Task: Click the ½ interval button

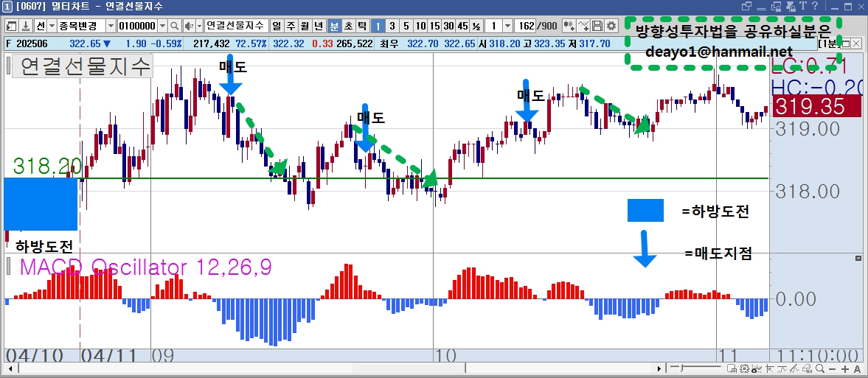Action: 477,26
